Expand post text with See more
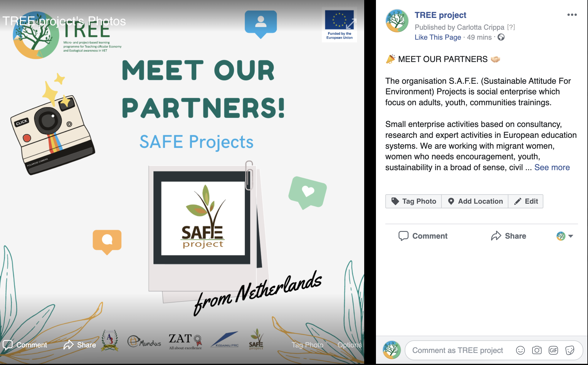This screenshot has width=588, height=365. click(x=552, y=167)
